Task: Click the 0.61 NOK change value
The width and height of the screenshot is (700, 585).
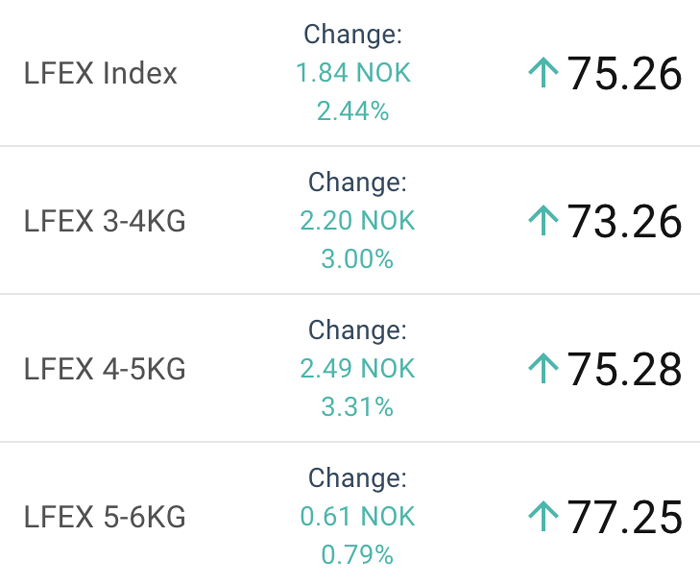Action: click(357, 517)
